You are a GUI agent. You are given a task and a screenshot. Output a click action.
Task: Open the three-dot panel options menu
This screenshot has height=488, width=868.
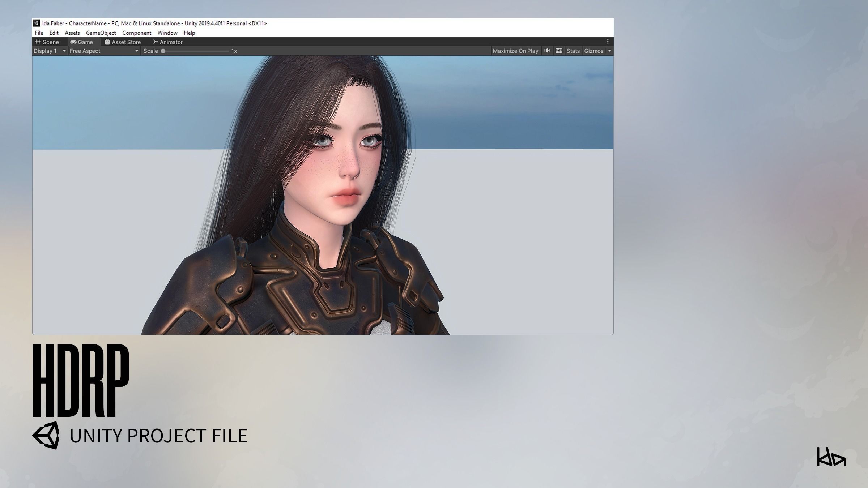click(x=608, y=42)
